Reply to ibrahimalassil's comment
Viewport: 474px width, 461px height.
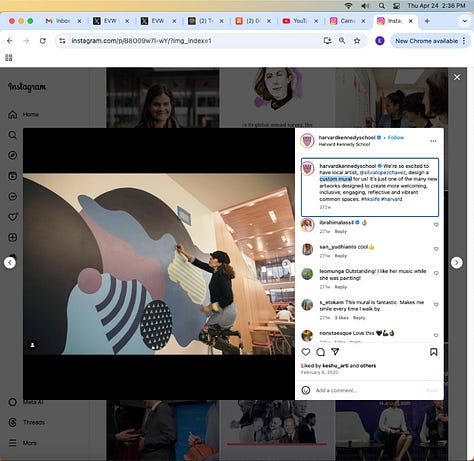pos(341,231)
